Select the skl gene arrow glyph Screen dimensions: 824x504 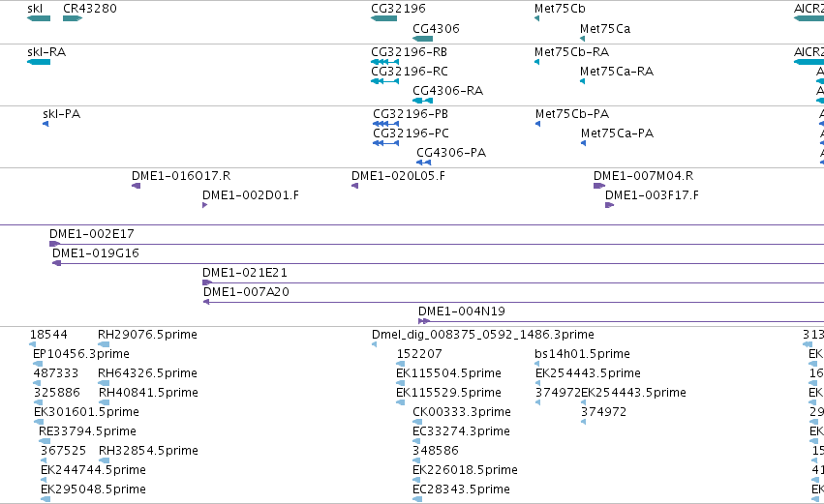[x=39, y=18]
